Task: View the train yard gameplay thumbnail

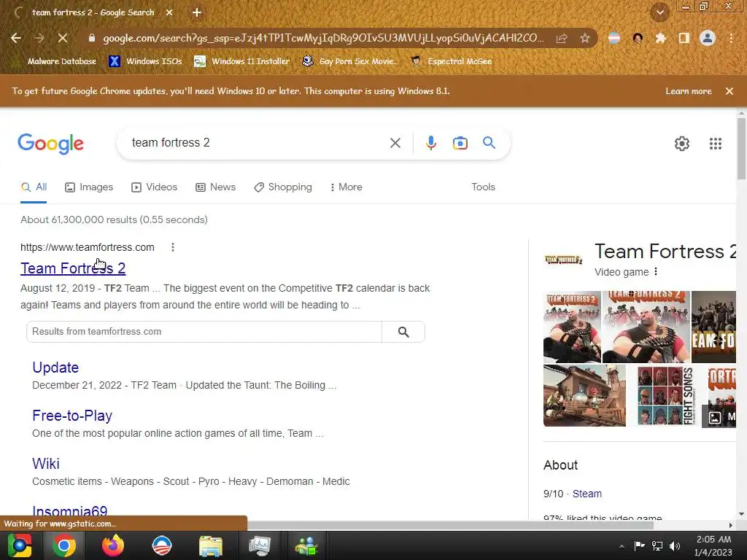Action: [x=584, y=396]
